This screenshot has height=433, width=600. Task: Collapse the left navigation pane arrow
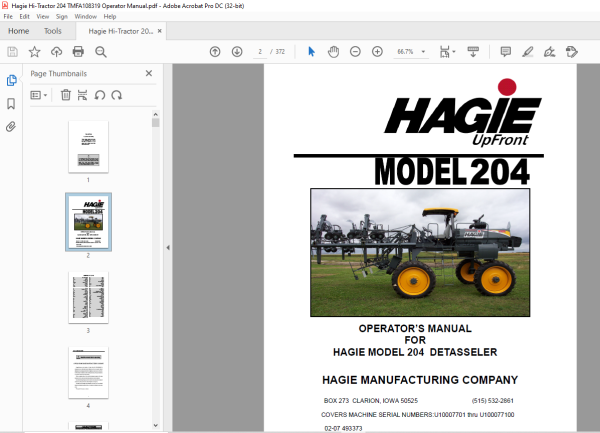click(168, 247)
